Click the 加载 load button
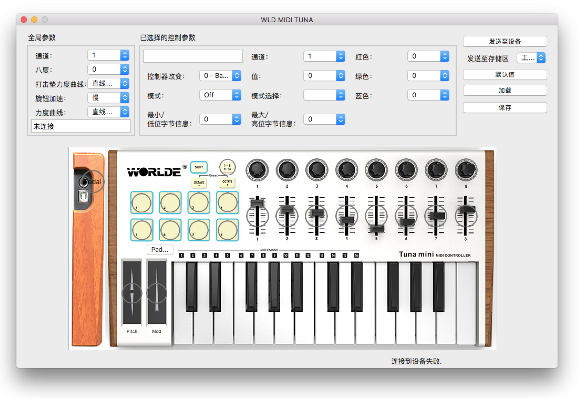 [x=505, y=90]
